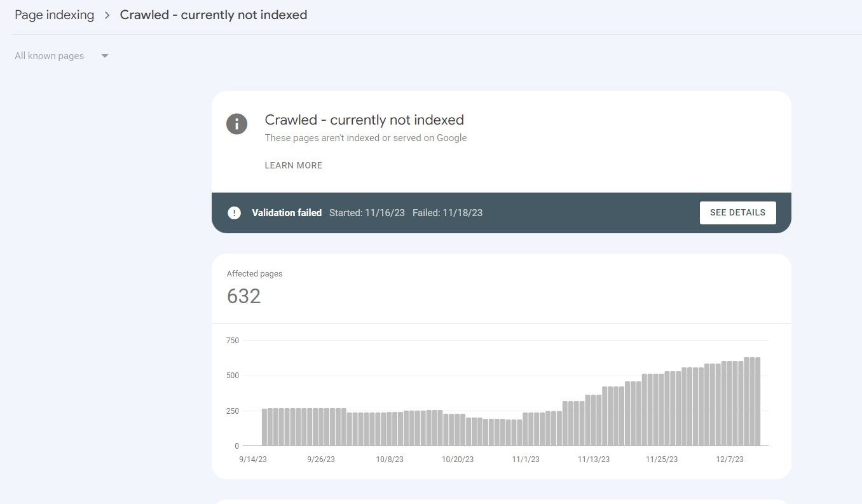Select the tallest rightmost chart bar
The image size is (862, 504).
[x=757, y=402]
